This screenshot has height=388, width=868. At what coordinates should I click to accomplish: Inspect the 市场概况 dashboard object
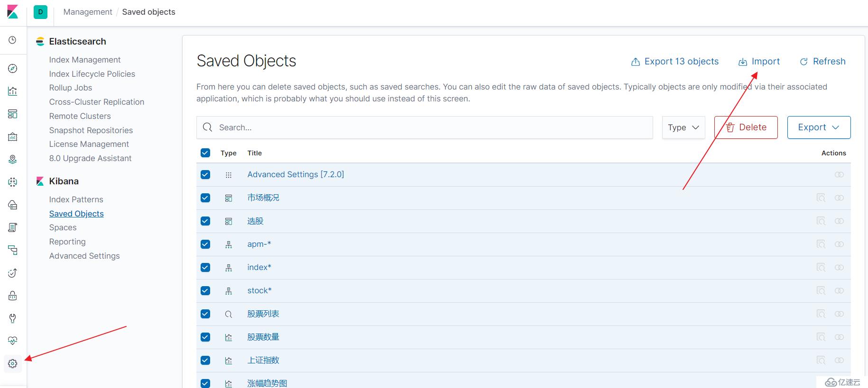coord(821,198)
